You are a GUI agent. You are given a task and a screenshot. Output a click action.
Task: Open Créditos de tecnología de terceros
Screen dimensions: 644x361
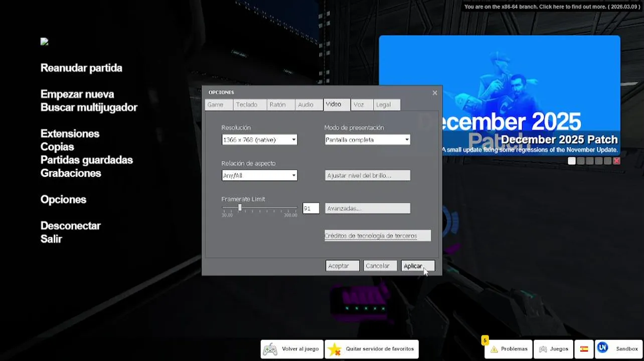coord(378,236)
